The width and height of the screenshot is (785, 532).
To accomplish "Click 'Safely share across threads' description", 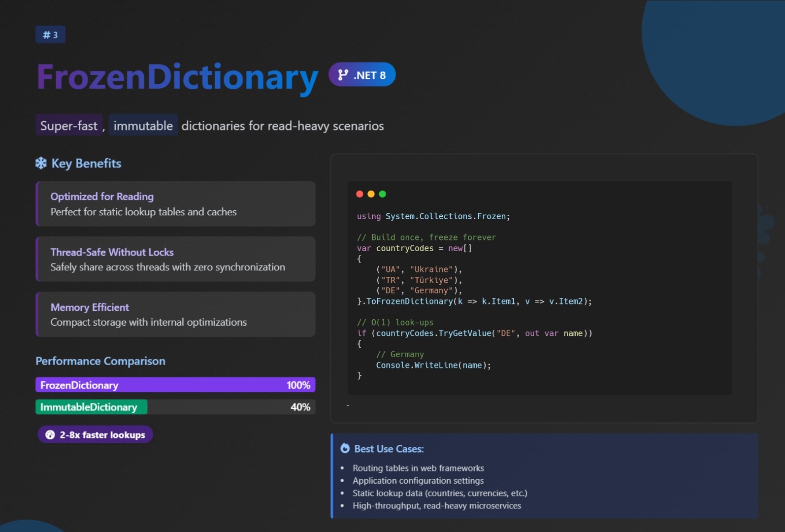I will click(x=167, y=267).
